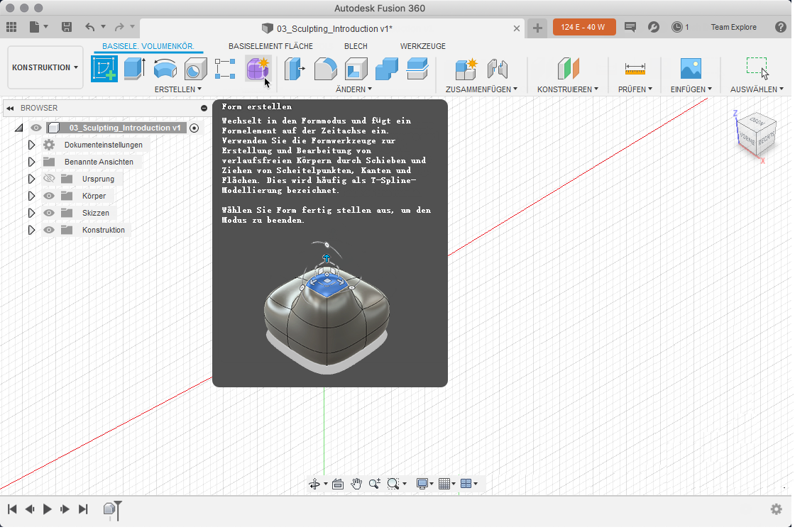Open the ERSTELLEN dropdown
The image size is (795, 532).
pyautogui.click(x=178, y=89)
